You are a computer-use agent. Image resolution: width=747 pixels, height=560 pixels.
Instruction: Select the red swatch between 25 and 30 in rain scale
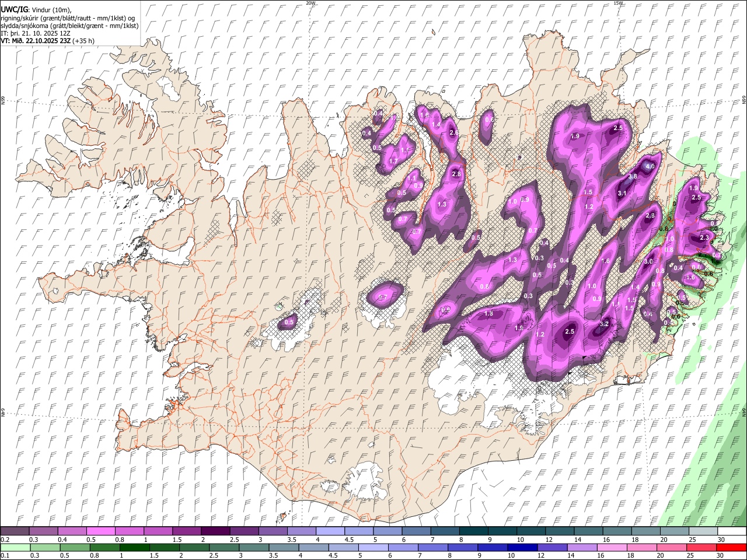point(701,548)
